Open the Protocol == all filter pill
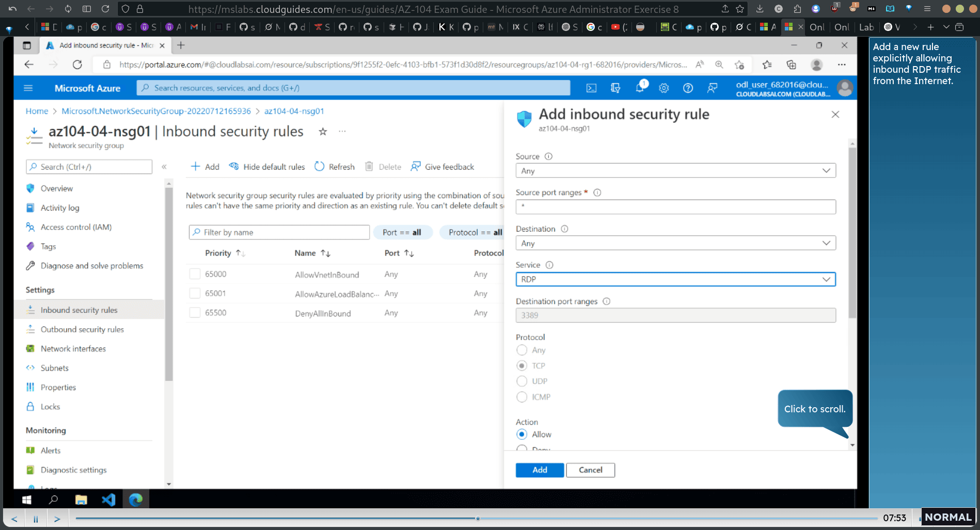Viewport: 980px width, 530px height. pyautogui.click(x=472, y=232)
